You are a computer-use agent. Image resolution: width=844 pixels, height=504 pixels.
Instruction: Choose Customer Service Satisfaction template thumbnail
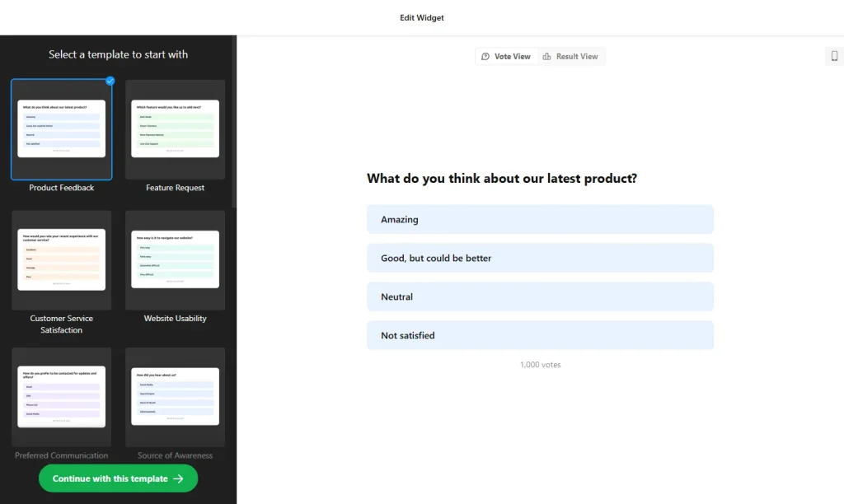pyautogui.click(x=61, y=259)
